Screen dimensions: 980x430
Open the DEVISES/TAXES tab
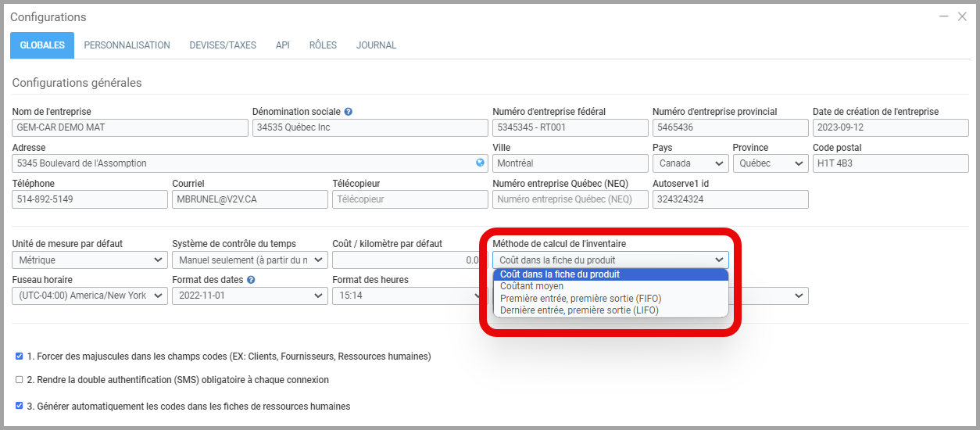pyautogui.click(x=223, y=45)
